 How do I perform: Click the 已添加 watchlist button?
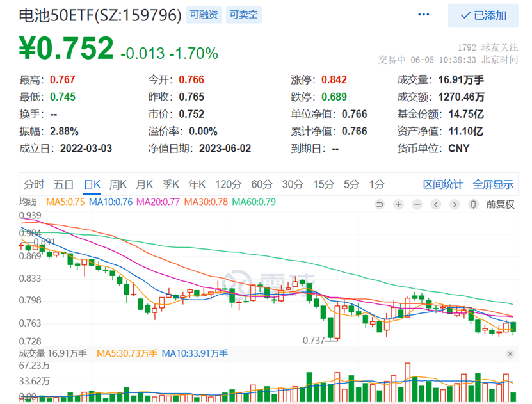point(483,15)
